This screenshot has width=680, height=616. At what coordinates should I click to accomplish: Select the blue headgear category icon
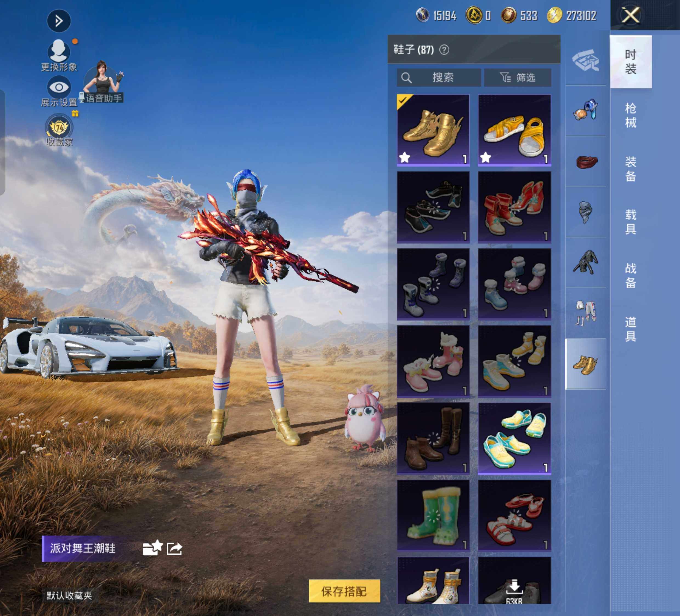pyautogui.click(x=586, y=110)
